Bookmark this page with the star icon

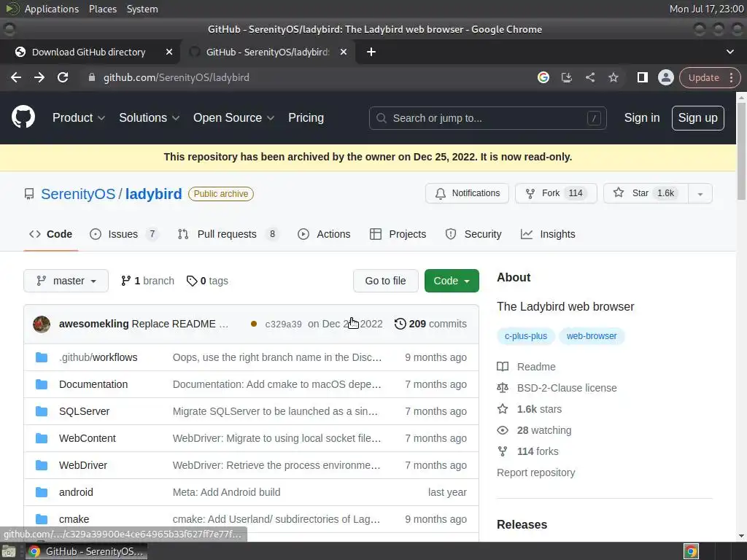pyautogui.click(x=613, y=77)
